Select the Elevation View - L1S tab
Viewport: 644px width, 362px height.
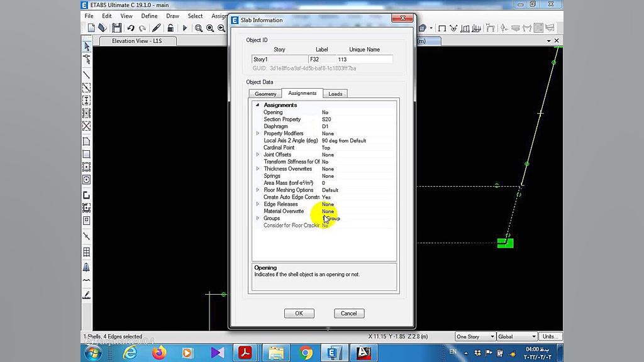pos(136,41)
